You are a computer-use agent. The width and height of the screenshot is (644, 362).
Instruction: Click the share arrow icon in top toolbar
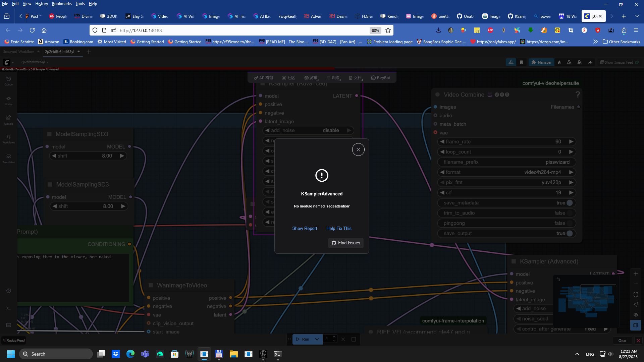pos(590,62)
